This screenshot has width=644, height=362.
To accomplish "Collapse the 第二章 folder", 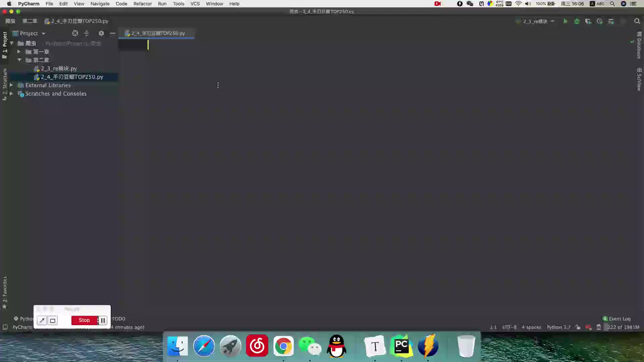I will pos(19,60).
